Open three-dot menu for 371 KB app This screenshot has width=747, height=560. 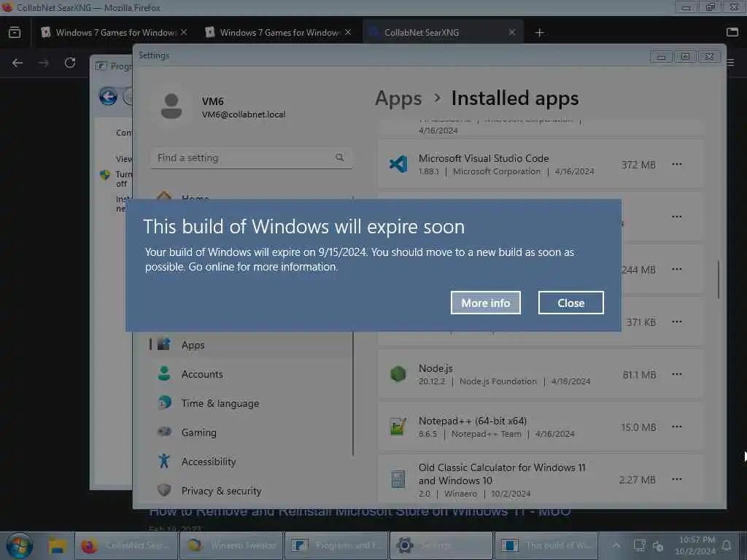(676, 322)
